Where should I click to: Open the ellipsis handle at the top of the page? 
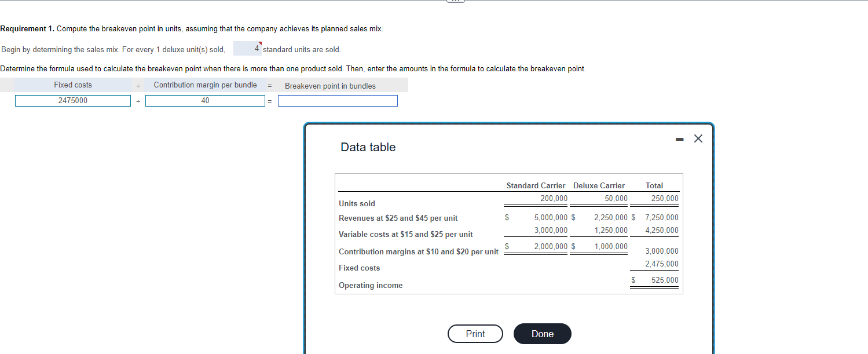point(455,2)
